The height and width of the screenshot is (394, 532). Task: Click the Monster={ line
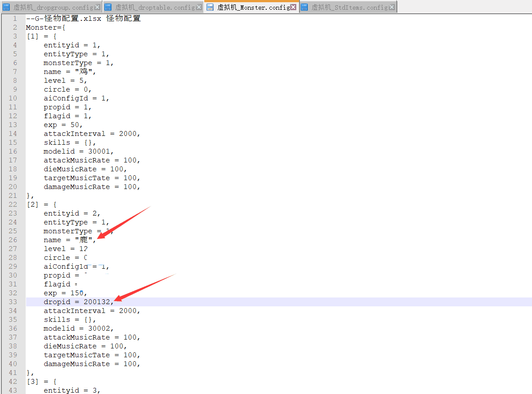pos(46,27)
